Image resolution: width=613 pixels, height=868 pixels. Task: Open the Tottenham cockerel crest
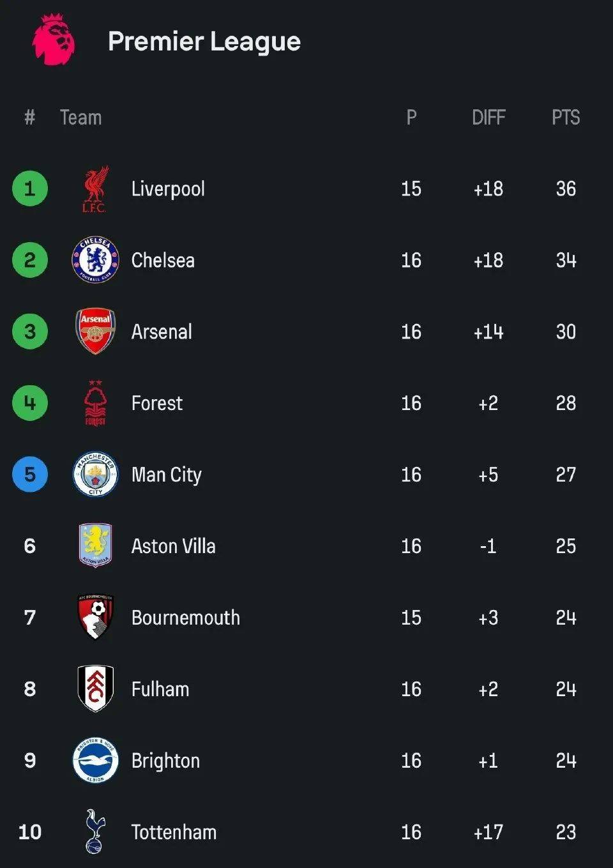[95, 831]
